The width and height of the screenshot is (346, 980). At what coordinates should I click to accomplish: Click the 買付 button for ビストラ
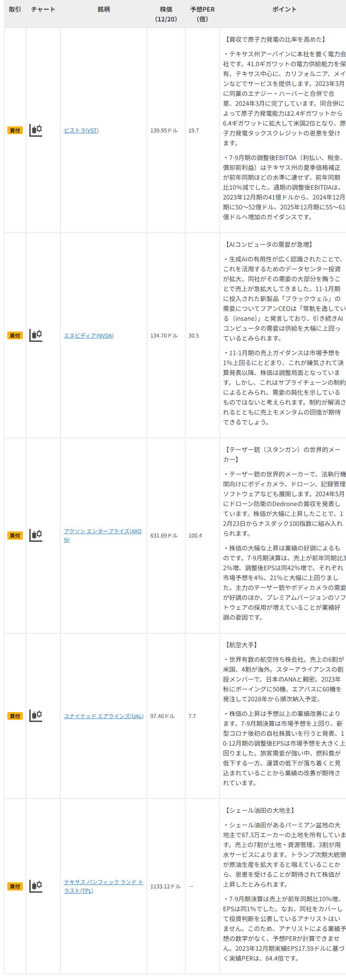tap(15, 130)
